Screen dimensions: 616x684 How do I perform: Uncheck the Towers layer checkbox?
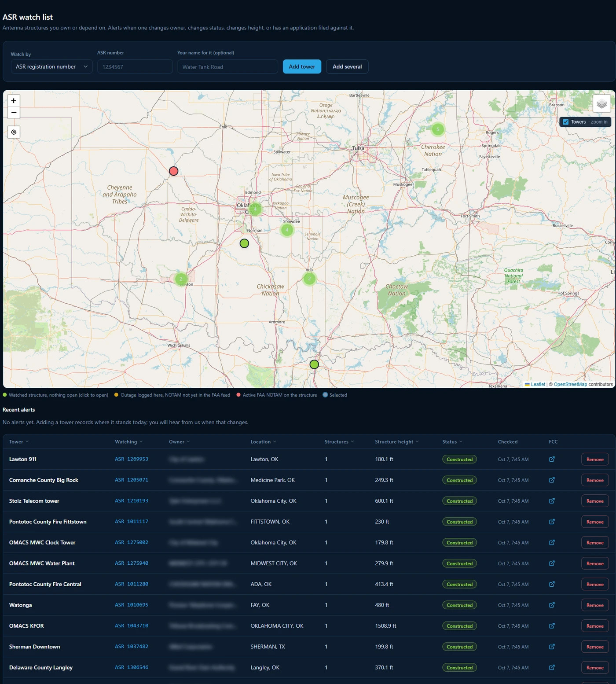click(566, 122)
